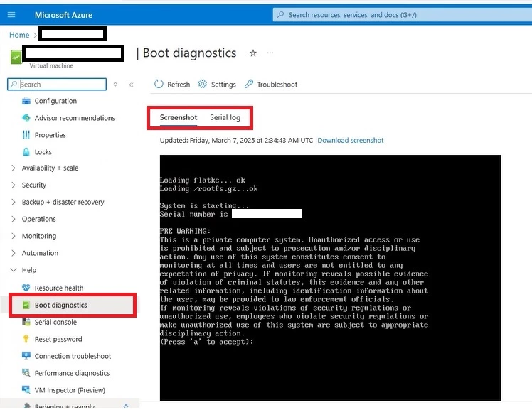Click the search magnifier icon in top bar
Viewport: 532px width, 410px height.
pyautogui.click(x=281, y=15)
